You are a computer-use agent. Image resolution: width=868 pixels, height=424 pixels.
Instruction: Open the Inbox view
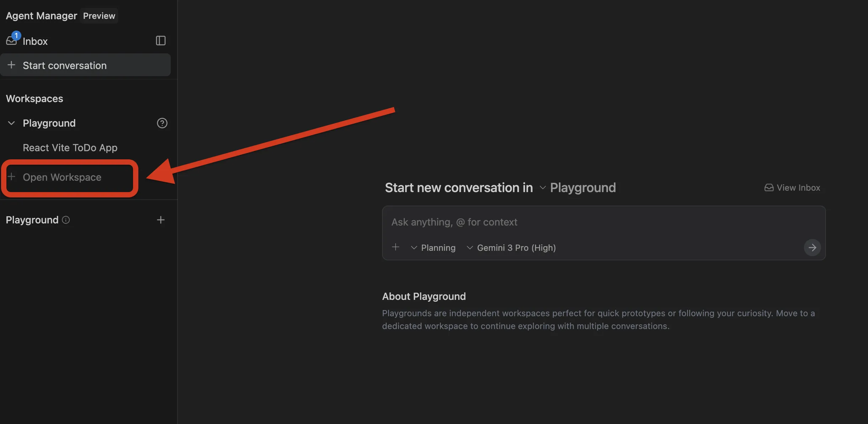point(35,41)
